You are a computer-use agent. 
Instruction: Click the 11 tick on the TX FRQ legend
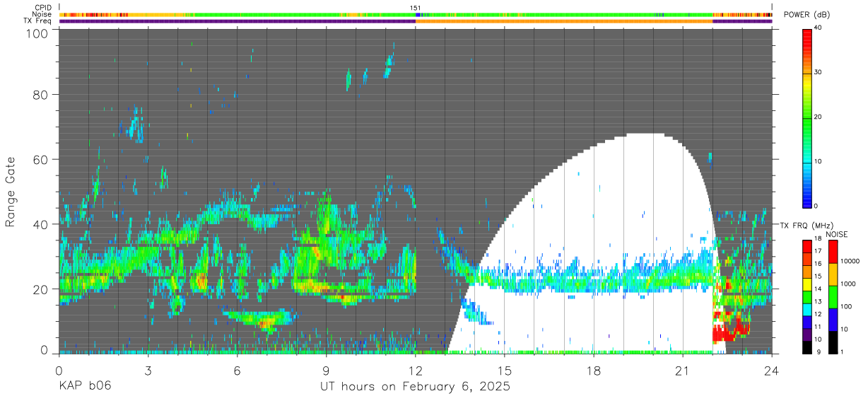pyautogui.click(x=818, y=327)
